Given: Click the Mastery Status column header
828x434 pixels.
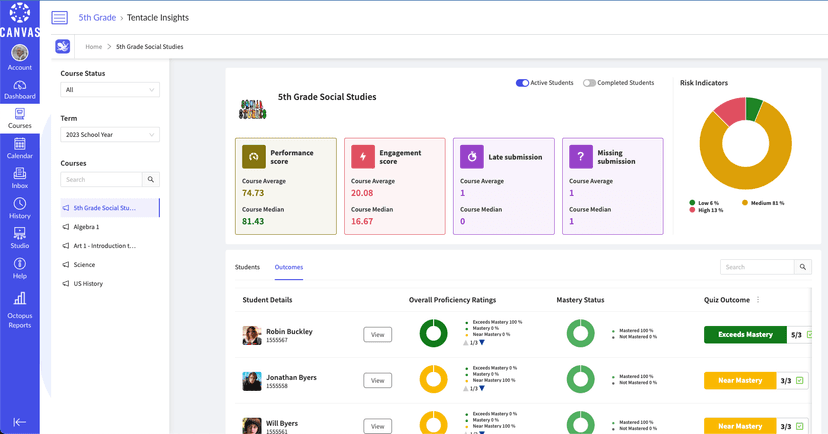Looking at the screenshot, I should [580, 300].
